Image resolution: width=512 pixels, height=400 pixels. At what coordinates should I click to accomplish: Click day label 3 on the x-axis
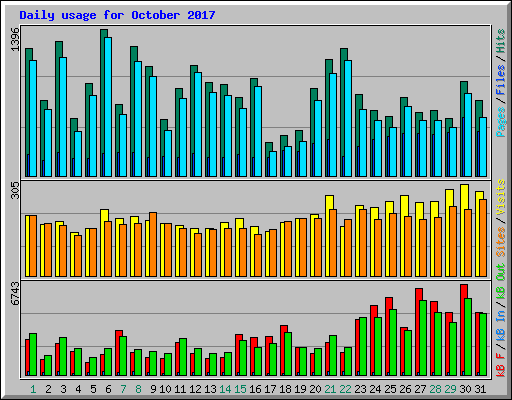(x=63, y=389)
